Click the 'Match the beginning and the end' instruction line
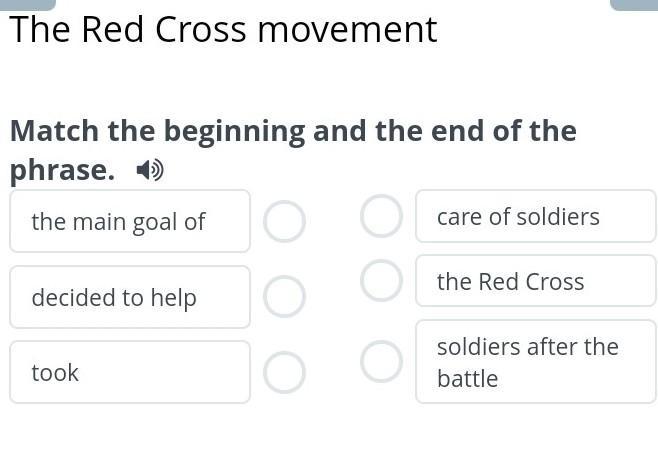Image resolution: width=658 pixels, height=449 pixels. [x=293, y=131]
